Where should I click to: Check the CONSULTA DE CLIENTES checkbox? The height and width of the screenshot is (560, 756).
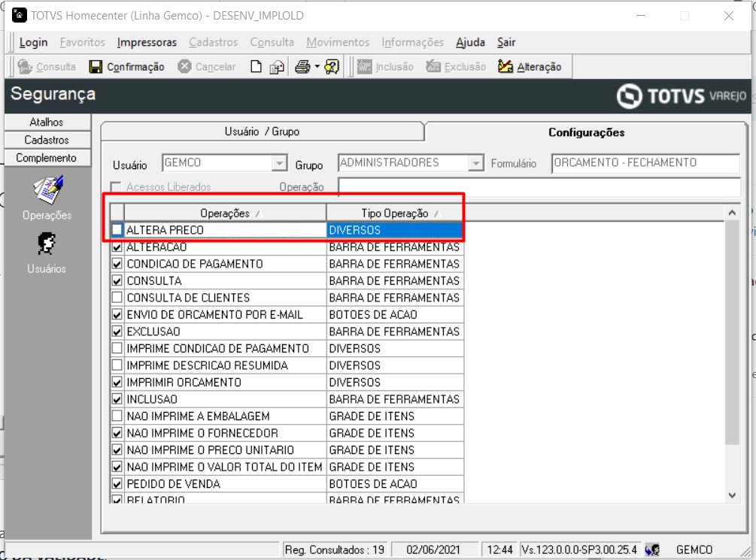pyautogui.click(x=117, y=298)
